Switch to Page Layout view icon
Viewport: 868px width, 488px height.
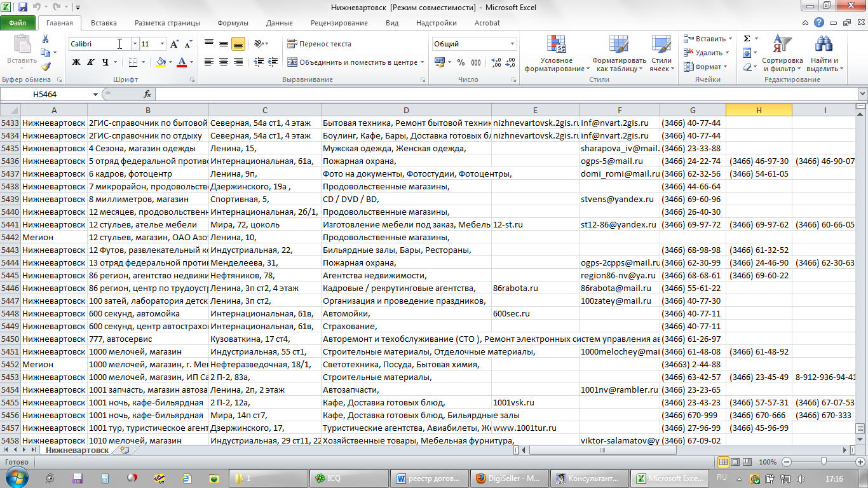736,462
